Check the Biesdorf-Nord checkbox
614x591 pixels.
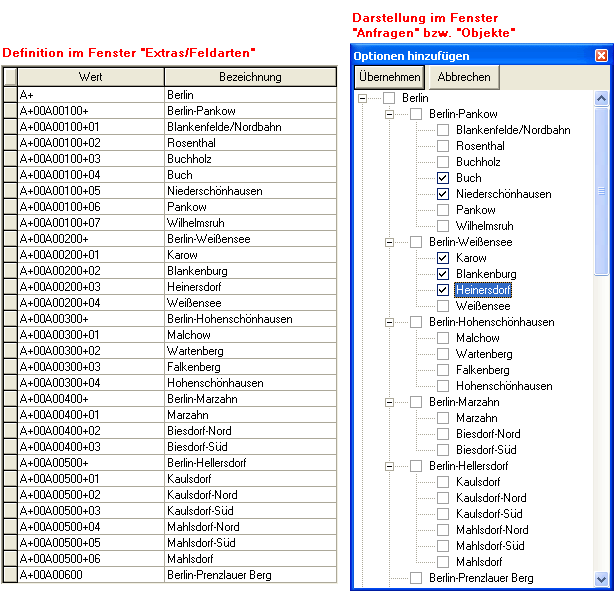(x=443, y=434)
